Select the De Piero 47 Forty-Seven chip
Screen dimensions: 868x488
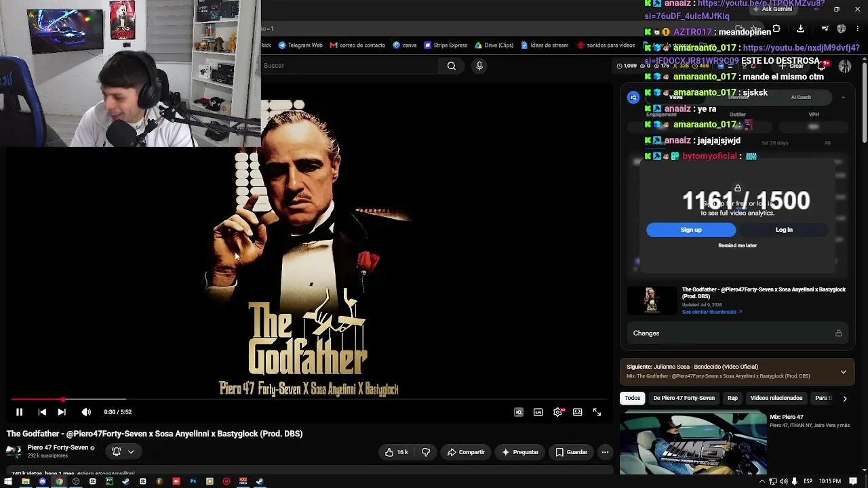tap(684, 398)
